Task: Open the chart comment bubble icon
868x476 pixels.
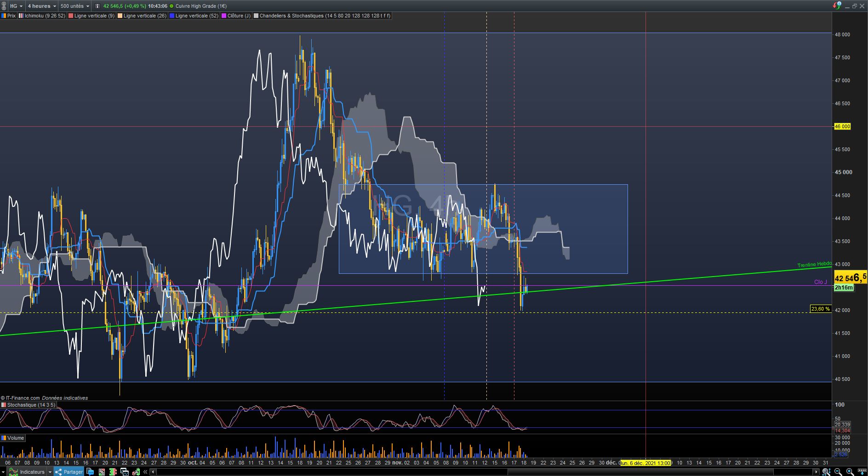Action: [90, 472]
